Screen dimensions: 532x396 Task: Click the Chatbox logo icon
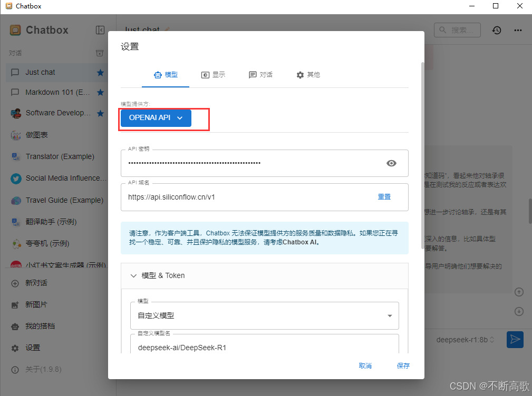(15, 30)
